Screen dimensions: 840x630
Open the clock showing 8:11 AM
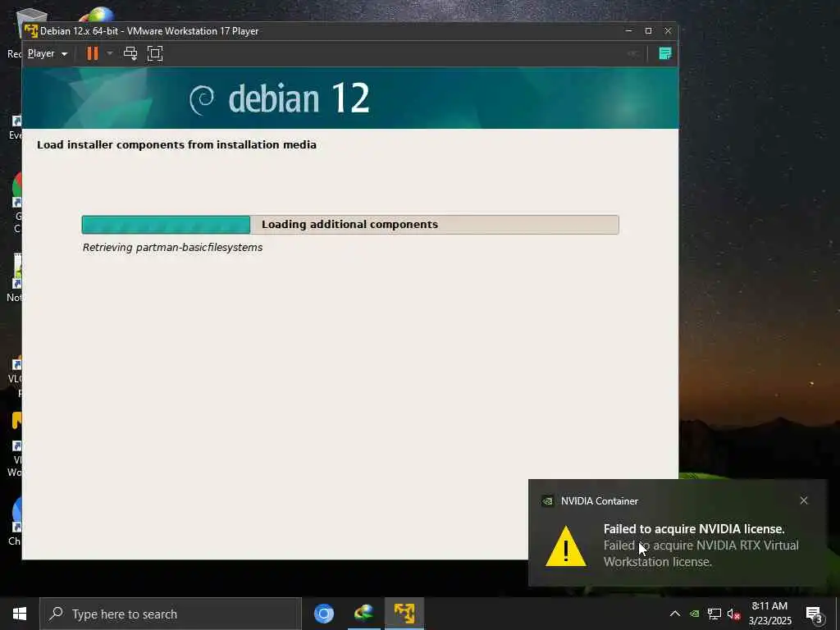769,614
